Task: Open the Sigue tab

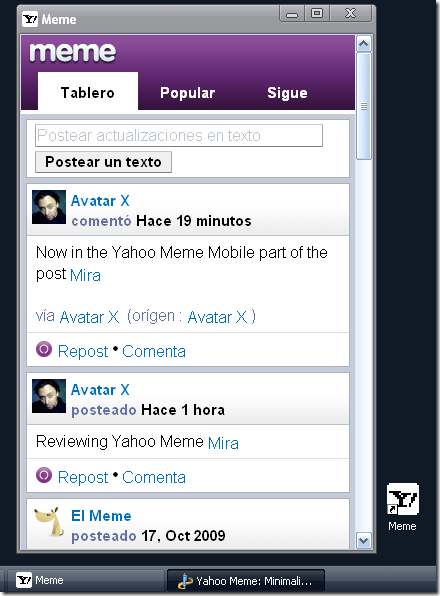Action: 287,93
